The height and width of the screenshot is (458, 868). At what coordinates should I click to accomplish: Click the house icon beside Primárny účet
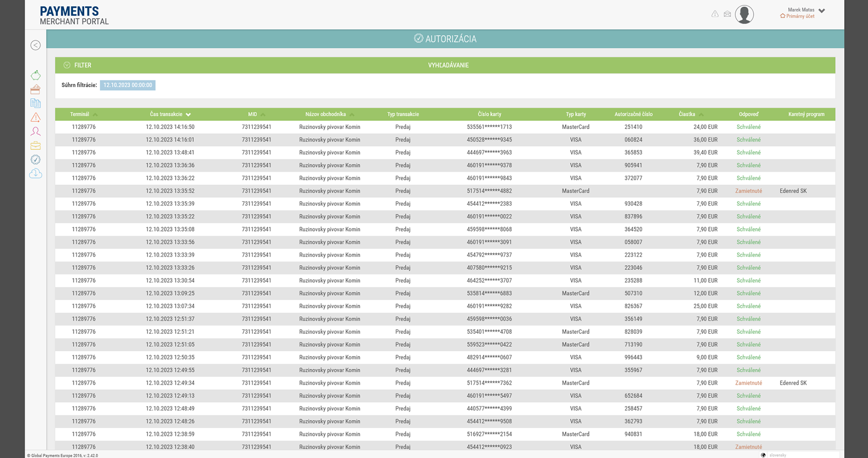pyautogui.click(x=783, y=16)
